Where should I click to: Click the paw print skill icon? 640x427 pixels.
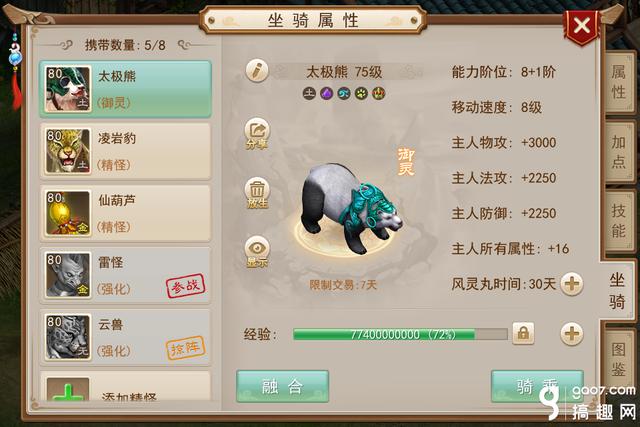coord(361,93)
